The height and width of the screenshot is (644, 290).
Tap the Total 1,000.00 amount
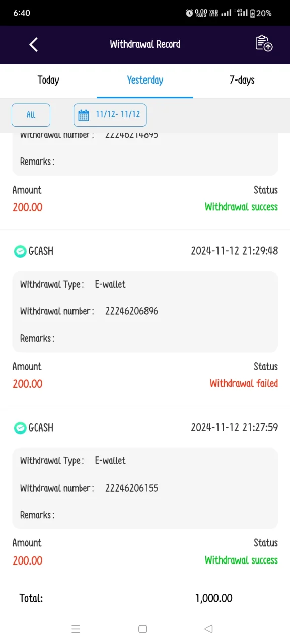214,598
